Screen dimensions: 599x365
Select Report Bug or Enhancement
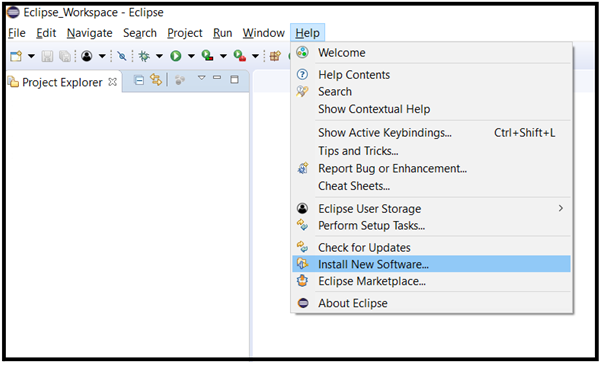(431, 169)
